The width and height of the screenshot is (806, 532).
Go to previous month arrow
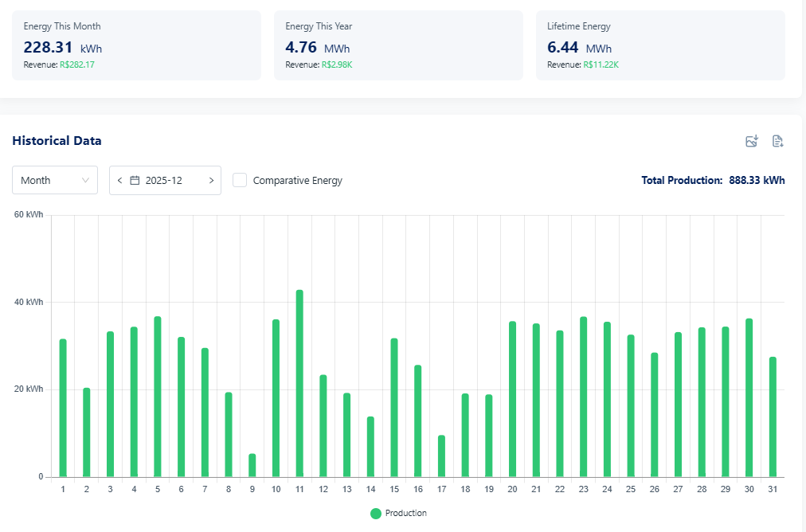click(119, 181)
